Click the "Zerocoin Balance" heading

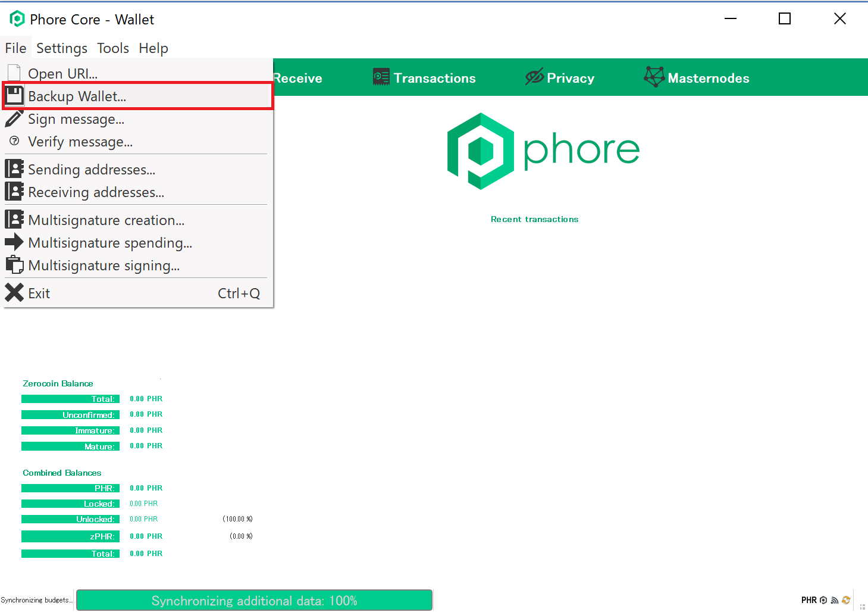coord(58,383)
